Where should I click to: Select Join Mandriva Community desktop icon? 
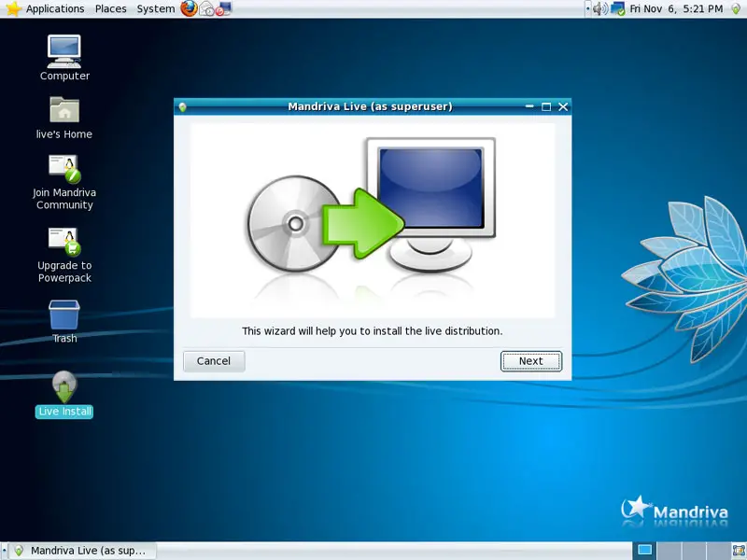pyautogui.click(x=64, y=183)
